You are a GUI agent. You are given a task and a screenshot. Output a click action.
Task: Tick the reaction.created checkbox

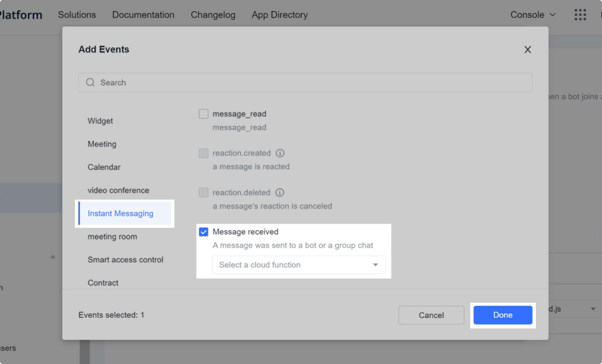(203, 153)
